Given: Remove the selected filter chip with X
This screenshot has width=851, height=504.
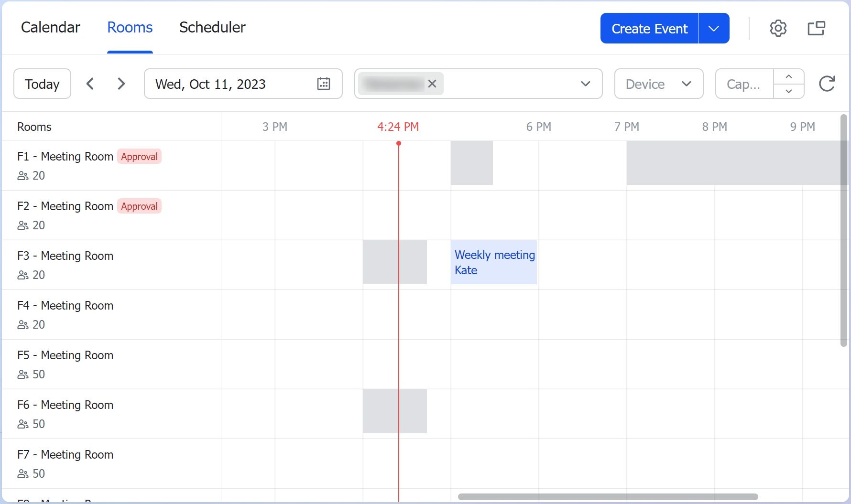Looking at the screenshot, I should pyautogui.click(x=432, y=84).
